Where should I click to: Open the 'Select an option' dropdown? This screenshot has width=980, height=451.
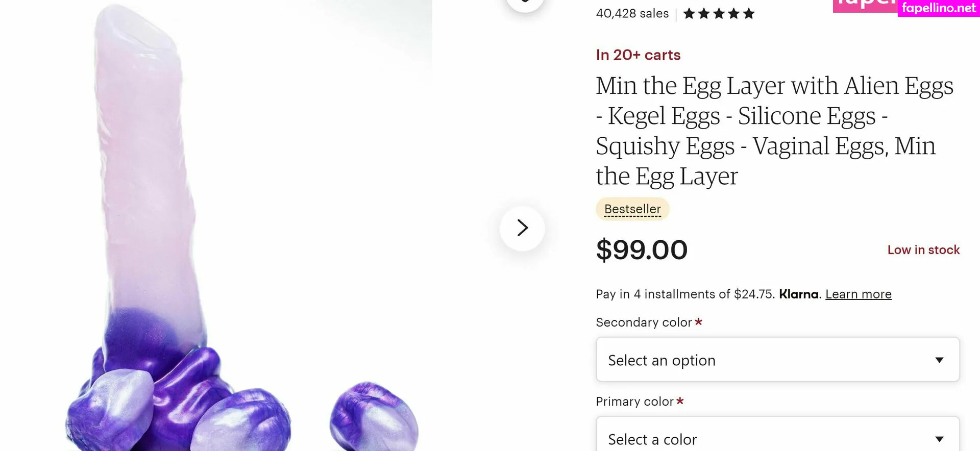click(777, 360)
